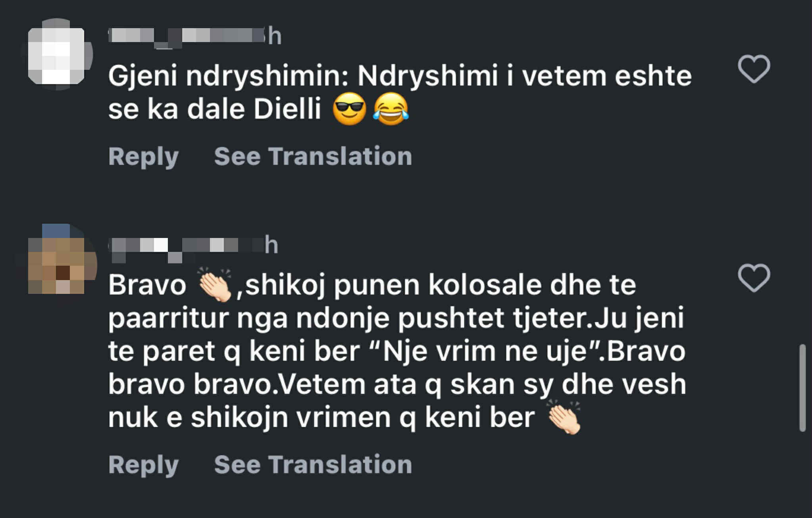See Translation for the 'Dielli' comment
The image size is (812, 518).
[313, 156]
